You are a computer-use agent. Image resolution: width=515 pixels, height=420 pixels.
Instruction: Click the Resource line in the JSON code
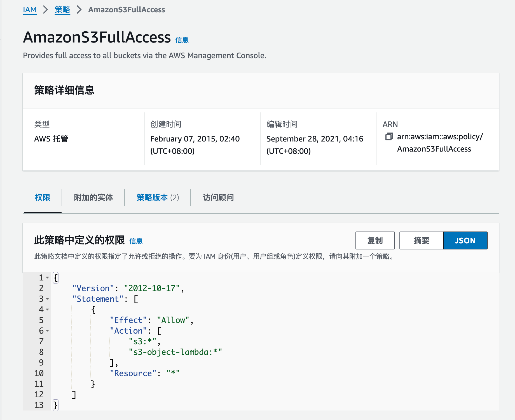pyautogui.click(x=145, y=373)
